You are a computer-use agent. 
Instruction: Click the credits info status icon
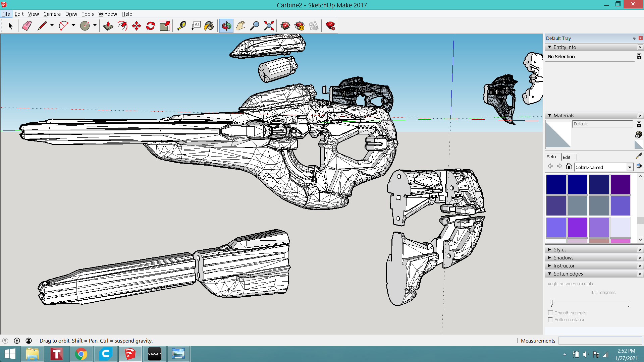(x=17, y=341)
